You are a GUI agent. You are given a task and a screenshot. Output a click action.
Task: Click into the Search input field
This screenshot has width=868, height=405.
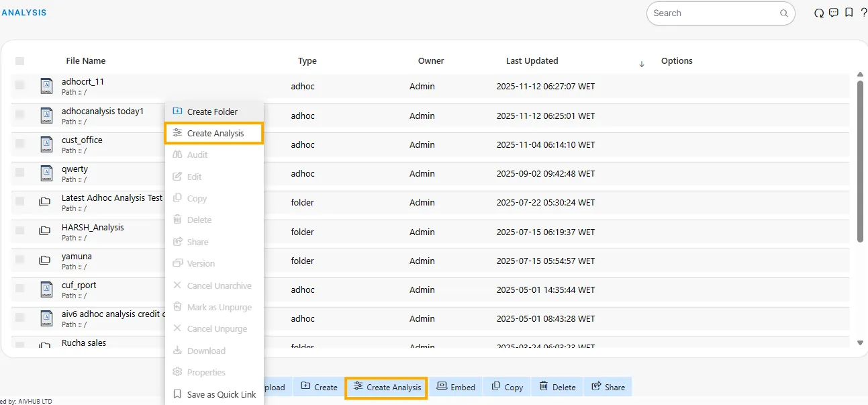(x=712, y=13)
